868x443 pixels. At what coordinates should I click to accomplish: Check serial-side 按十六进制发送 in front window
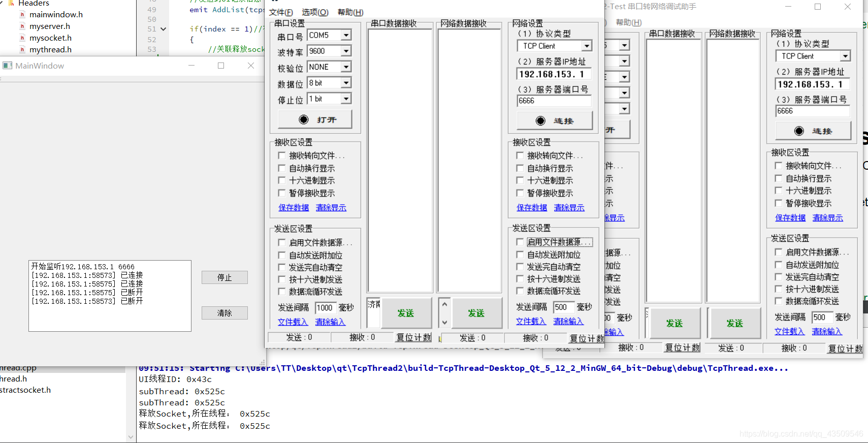tap(282, 279)
